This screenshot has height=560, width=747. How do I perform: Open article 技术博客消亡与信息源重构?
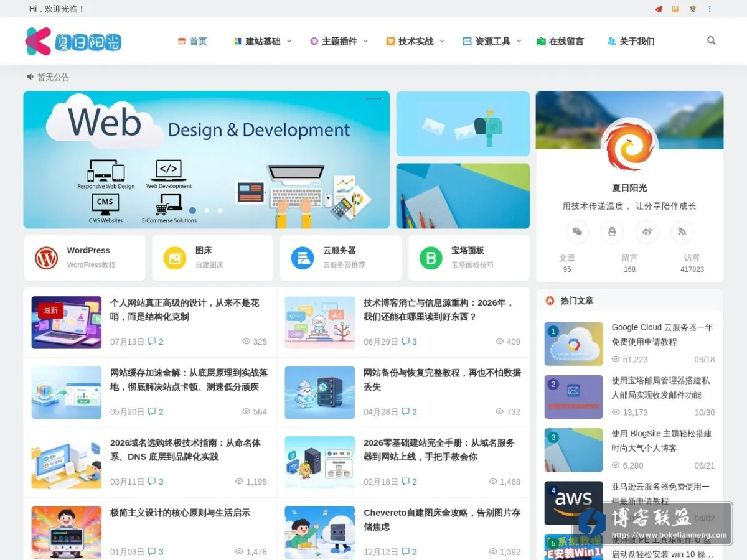point(439,310)
